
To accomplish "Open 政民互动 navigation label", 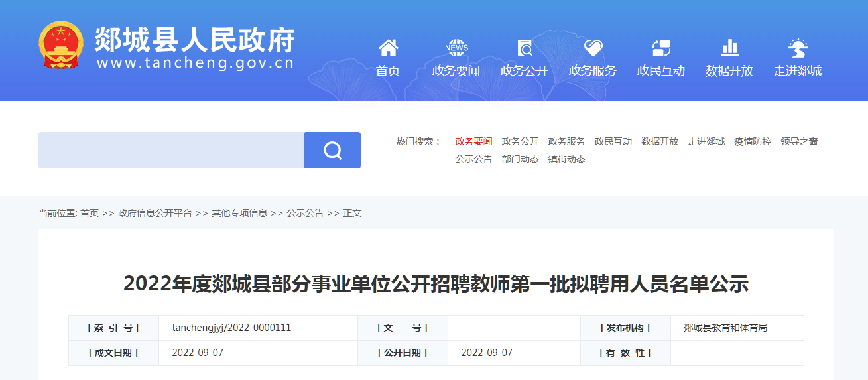I will 661,70.
